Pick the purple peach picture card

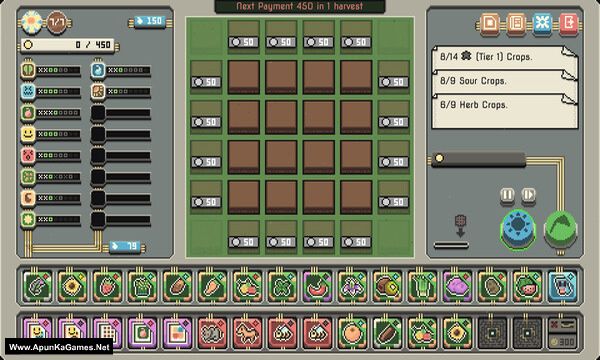(x=142, y=333)
